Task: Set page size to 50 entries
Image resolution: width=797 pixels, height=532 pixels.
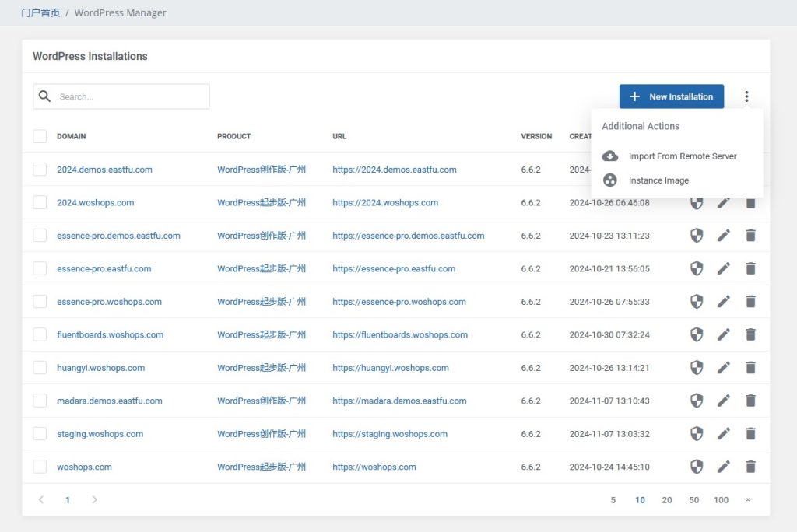Action: (693, 500)
